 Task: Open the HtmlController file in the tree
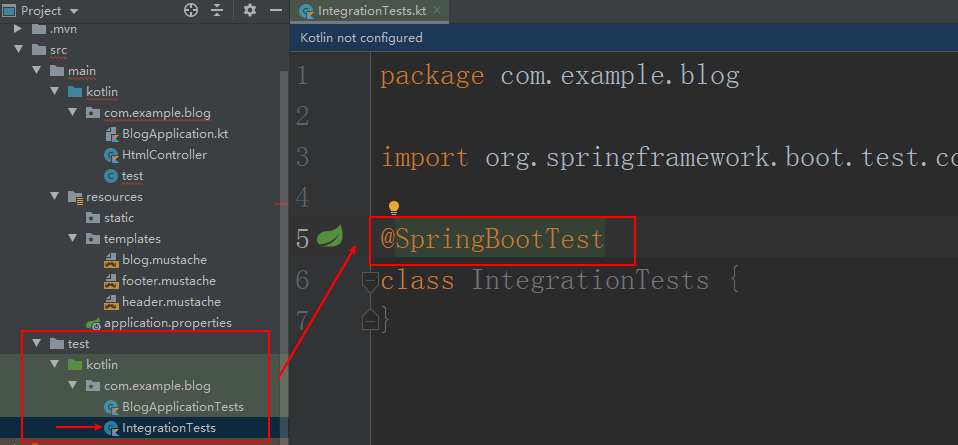click(x=164, y=155)
